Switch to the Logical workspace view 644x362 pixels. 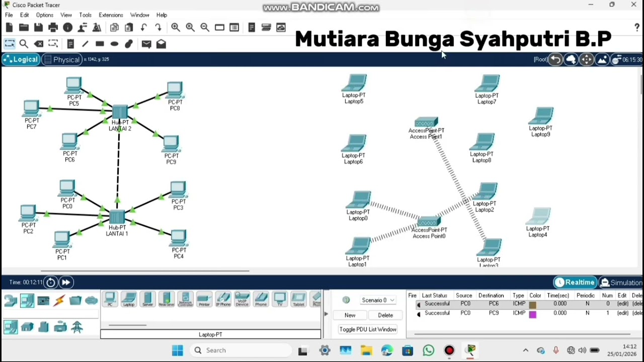coord(20,59)
